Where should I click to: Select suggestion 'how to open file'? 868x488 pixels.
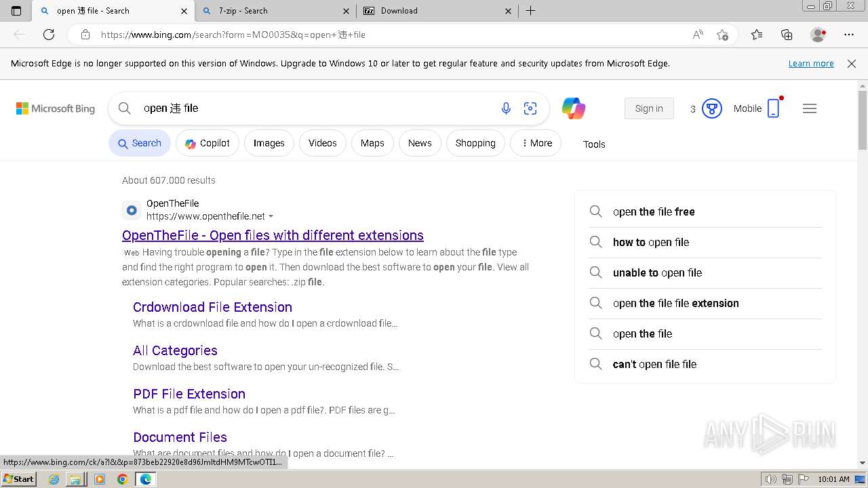tap(705, 242)
